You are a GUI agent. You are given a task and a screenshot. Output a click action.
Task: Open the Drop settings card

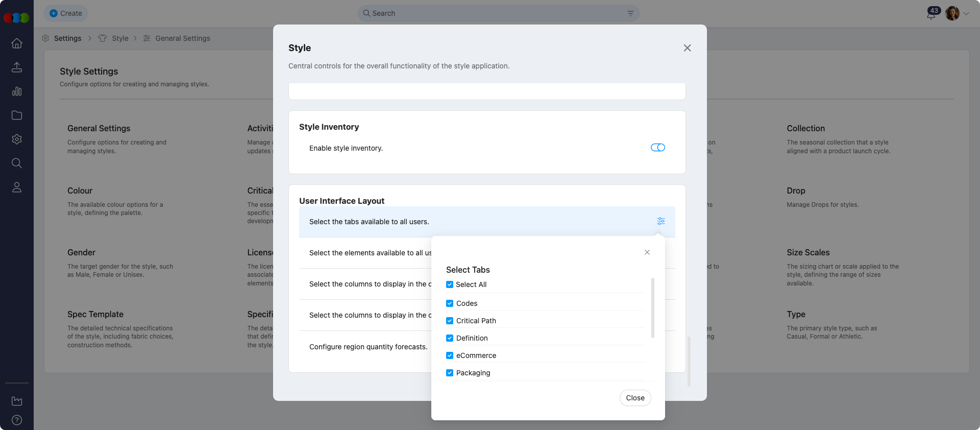(823, 197)
